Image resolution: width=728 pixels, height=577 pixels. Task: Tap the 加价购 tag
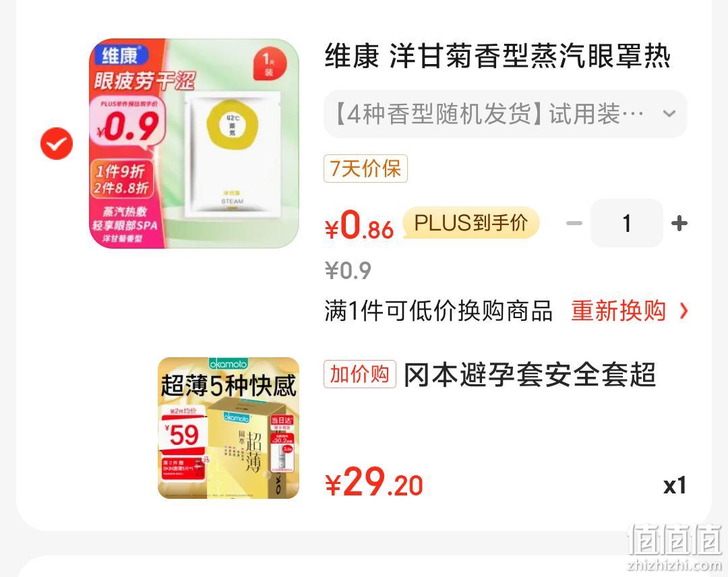(360, 374)
